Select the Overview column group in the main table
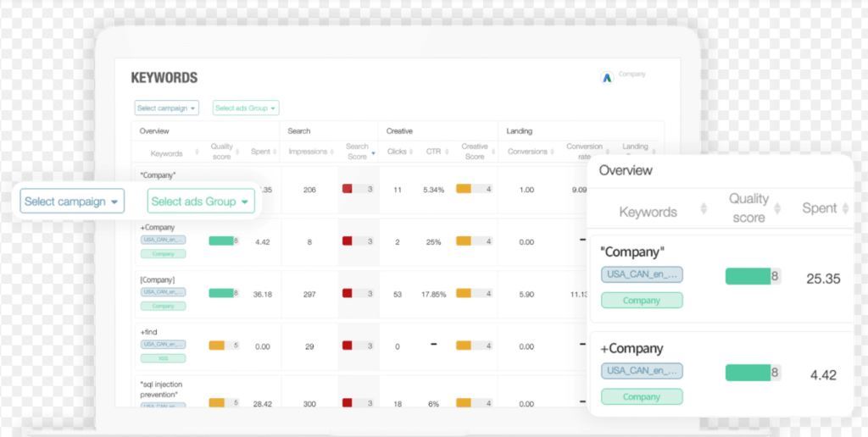This screenshot has height=437, width=868. click(x=154, y=131)
